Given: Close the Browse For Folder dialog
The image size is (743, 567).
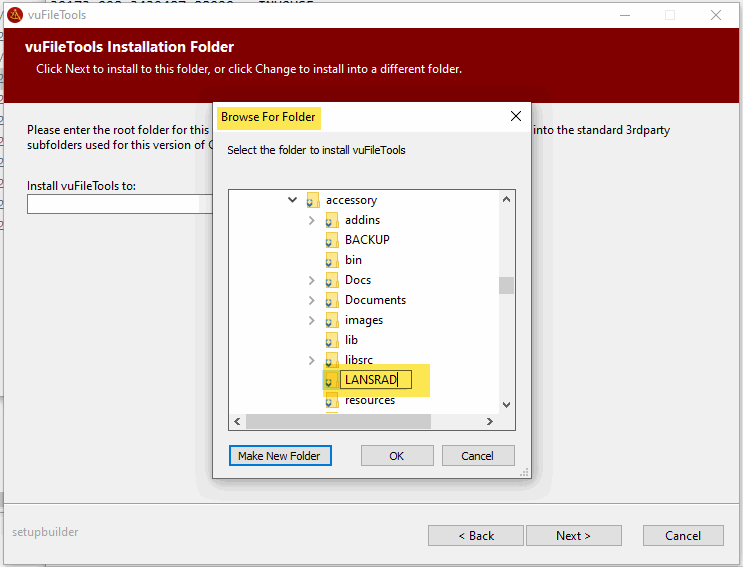Looking at the screenshot, I should click(x=516, y=116).
